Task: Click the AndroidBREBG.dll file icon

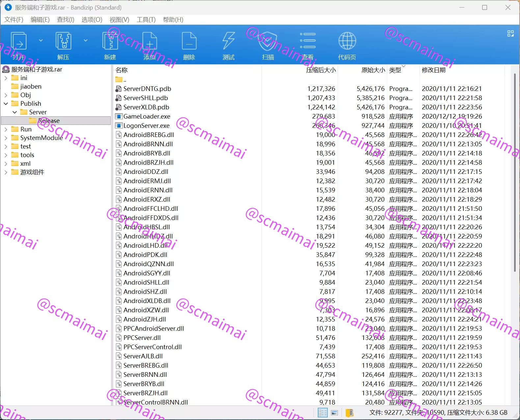Action: 119,135
